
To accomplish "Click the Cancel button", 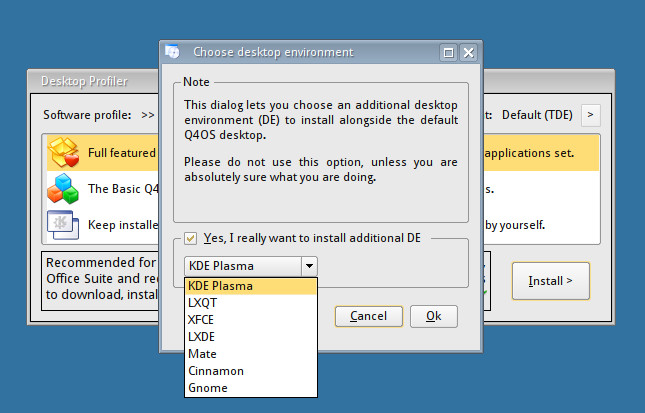I will tap(369, 316).
